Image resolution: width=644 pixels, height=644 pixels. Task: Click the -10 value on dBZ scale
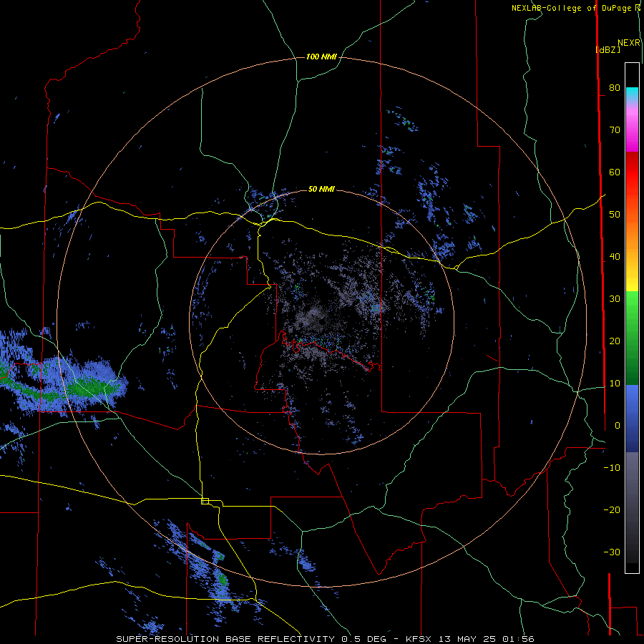(x=612, y=467)
